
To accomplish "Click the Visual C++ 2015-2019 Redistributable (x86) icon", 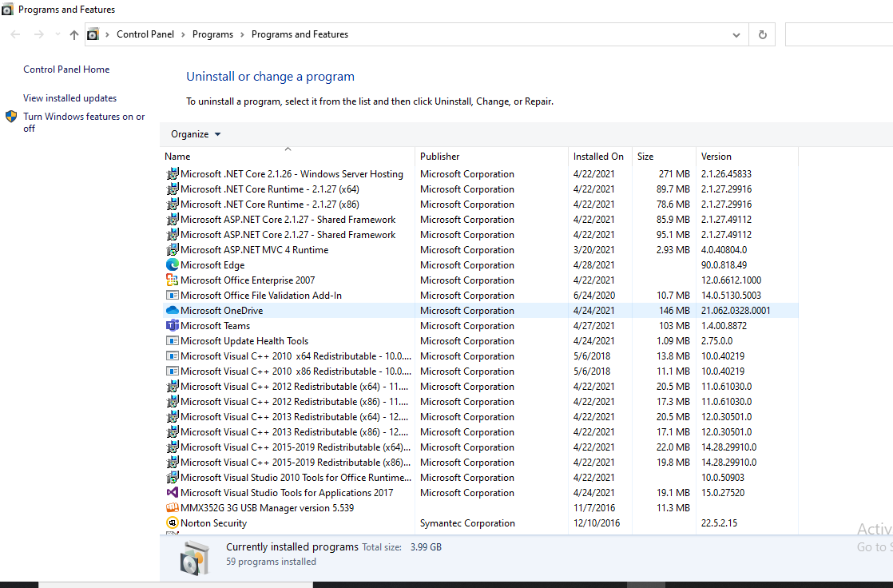I will (172, 462).
